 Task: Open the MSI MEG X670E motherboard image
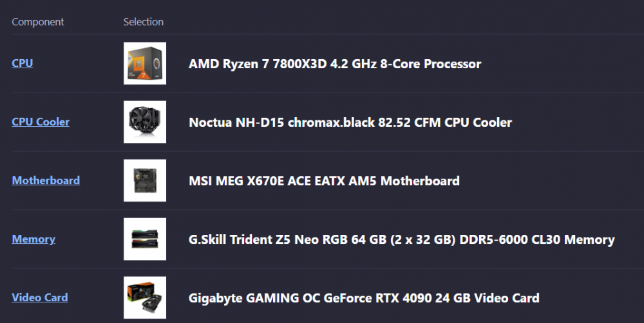point(145,180)
